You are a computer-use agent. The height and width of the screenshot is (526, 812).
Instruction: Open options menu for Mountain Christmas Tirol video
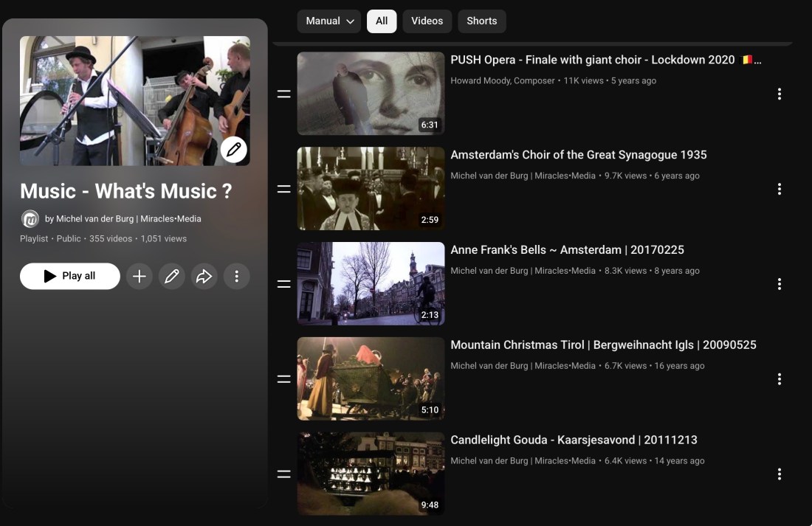click(779, 379)
